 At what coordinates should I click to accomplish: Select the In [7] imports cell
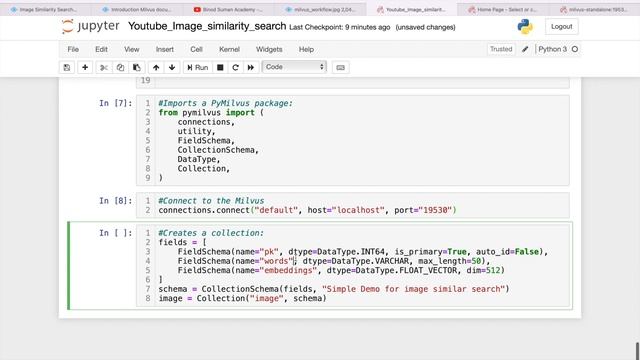[353, 140]
